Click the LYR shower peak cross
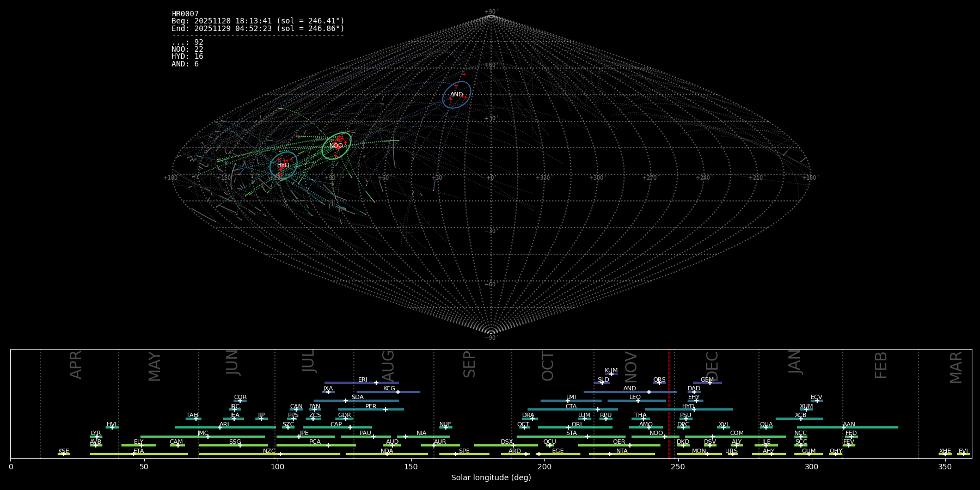Viewport: 980px width, 490px height. tap(97, 437)
